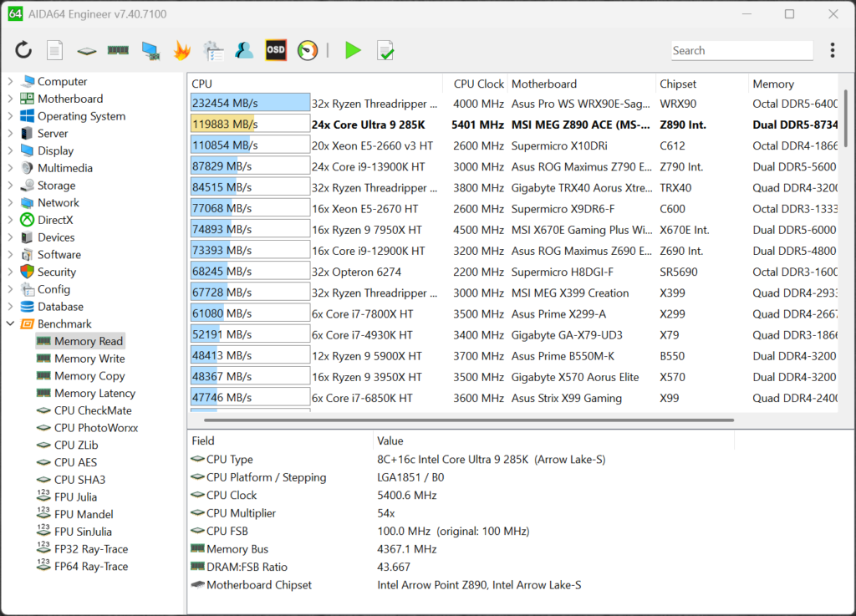The height and width of the screenshot is (616, 856).
Task: Expand the Multimedia tree node
Action: [10, 168]
